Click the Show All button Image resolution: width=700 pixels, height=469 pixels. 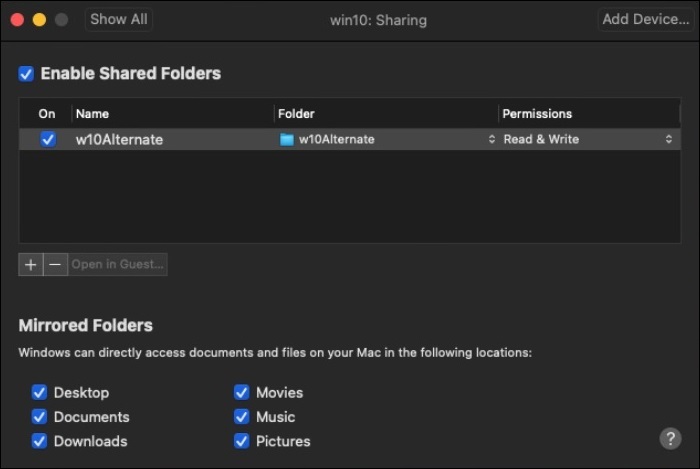118,20
